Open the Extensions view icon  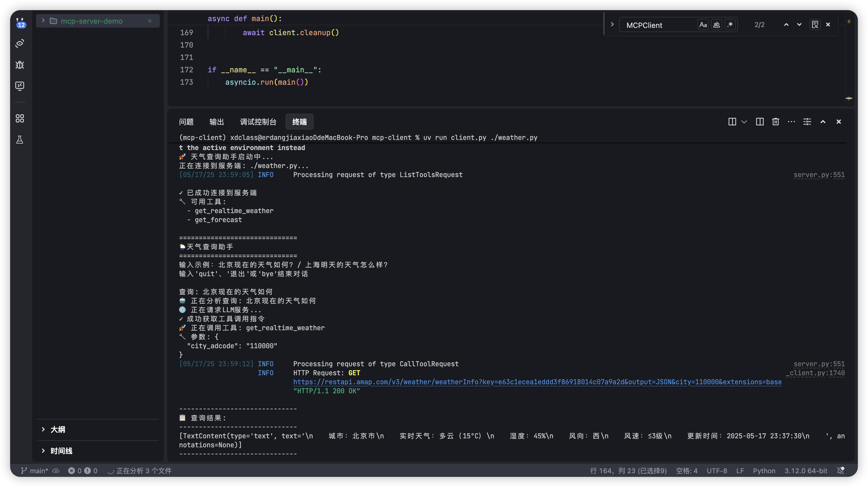(x=19, y=118)
